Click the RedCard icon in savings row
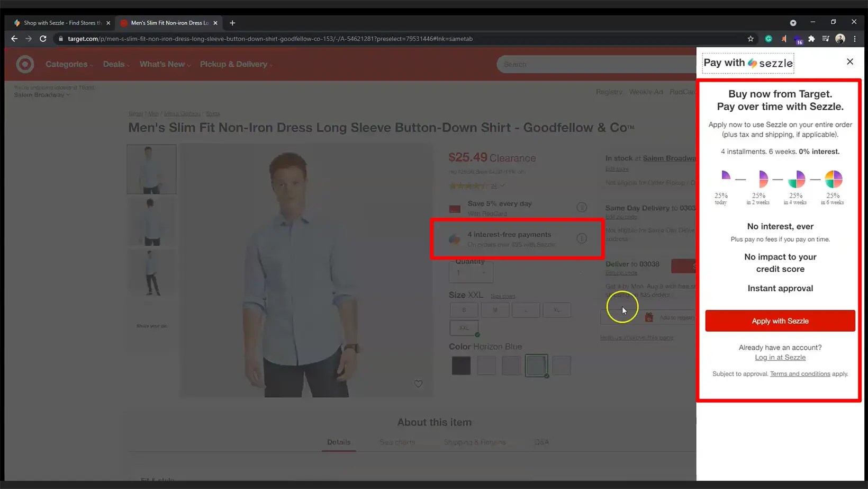Screen dimensions: 868x489 pyautogui.click(x=455, y=209)
